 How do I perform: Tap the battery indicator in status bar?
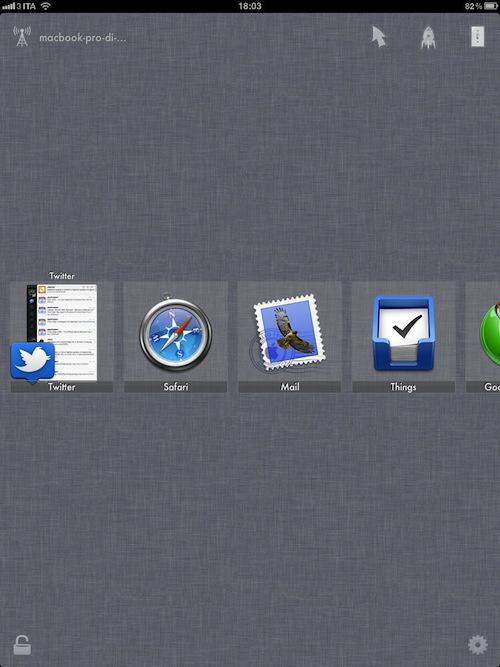pyautogui.click(x=490, y=6)
